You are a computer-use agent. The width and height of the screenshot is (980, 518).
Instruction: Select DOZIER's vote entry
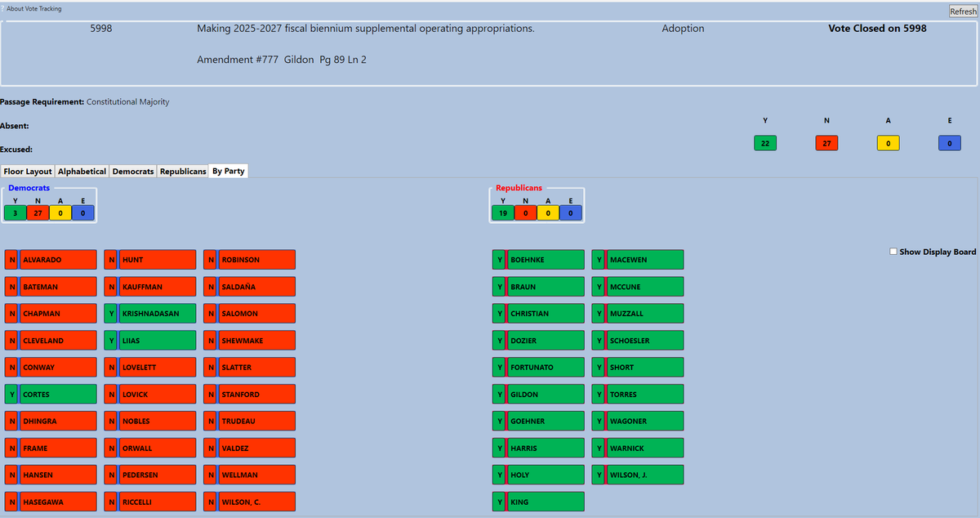(x=539, y=341)
